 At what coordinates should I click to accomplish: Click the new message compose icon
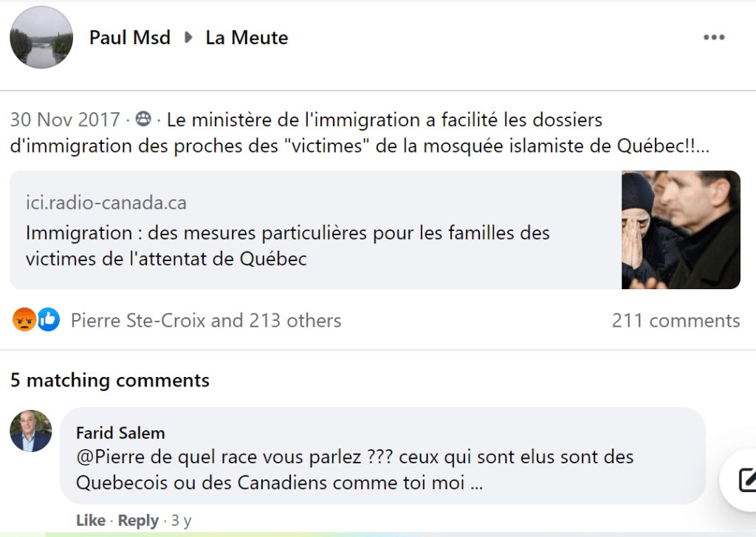click(x=747, y=480)
